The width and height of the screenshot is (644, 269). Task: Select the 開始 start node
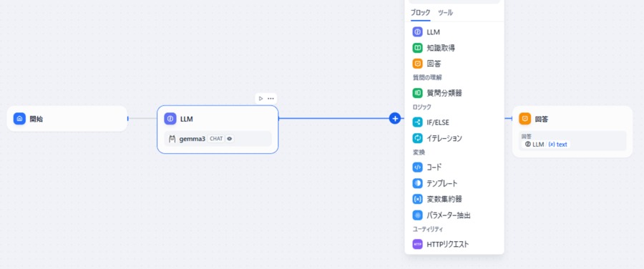pos(67,119)
